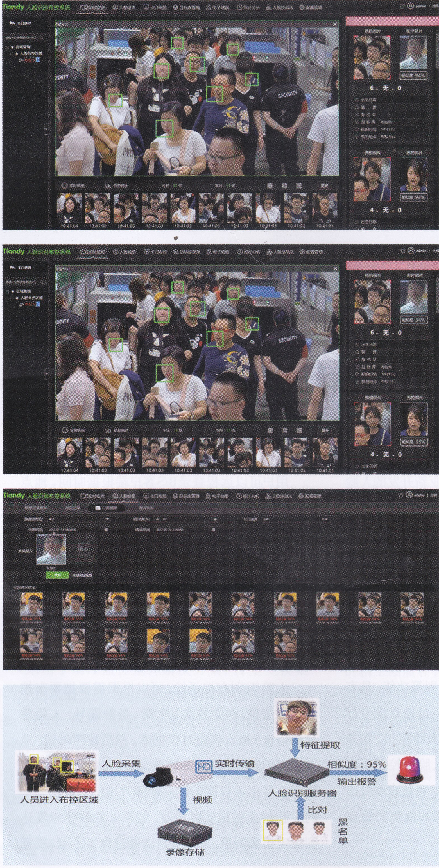Select the four-pane grid layout icon in the topmost window
Image resolution: width=439 pixels, height=868 pixels.
coord(284,186)
